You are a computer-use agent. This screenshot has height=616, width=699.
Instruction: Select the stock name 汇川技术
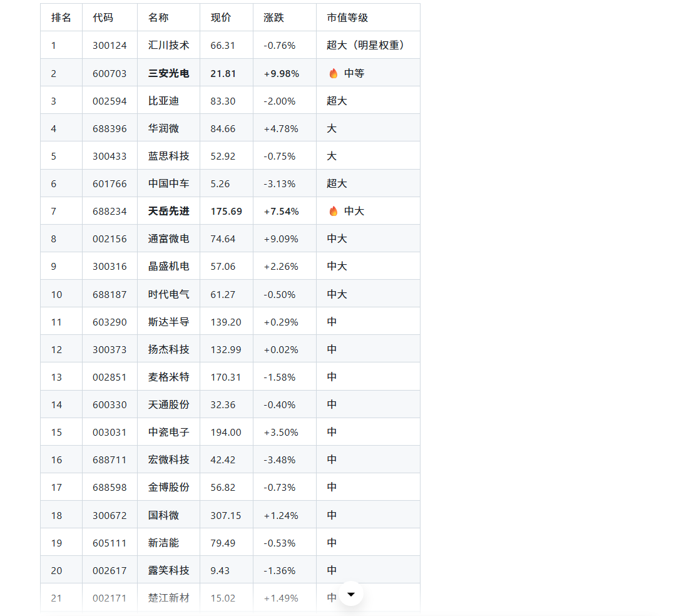[x=168, y=46]
